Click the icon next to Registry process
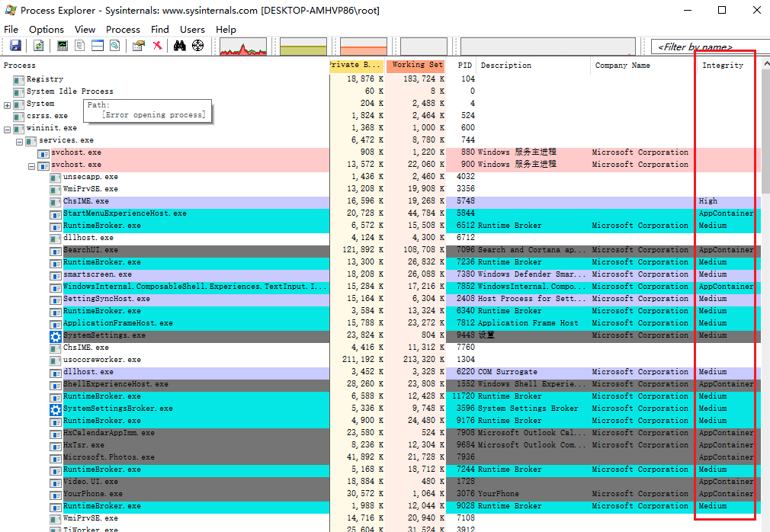The width and height of the screenshot is (770, 532). (x=18, y=80)
